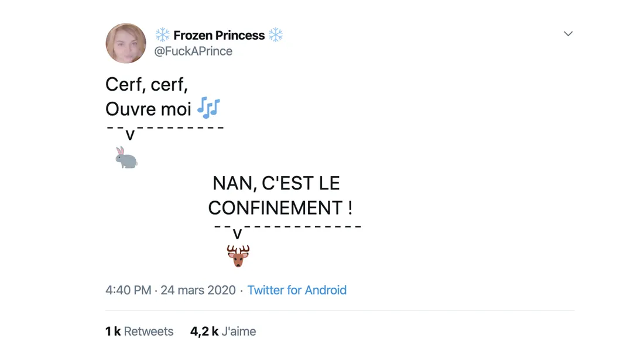Click the blue music notes emoji
The width and height of the screenshot is (644, 362).
208,108
